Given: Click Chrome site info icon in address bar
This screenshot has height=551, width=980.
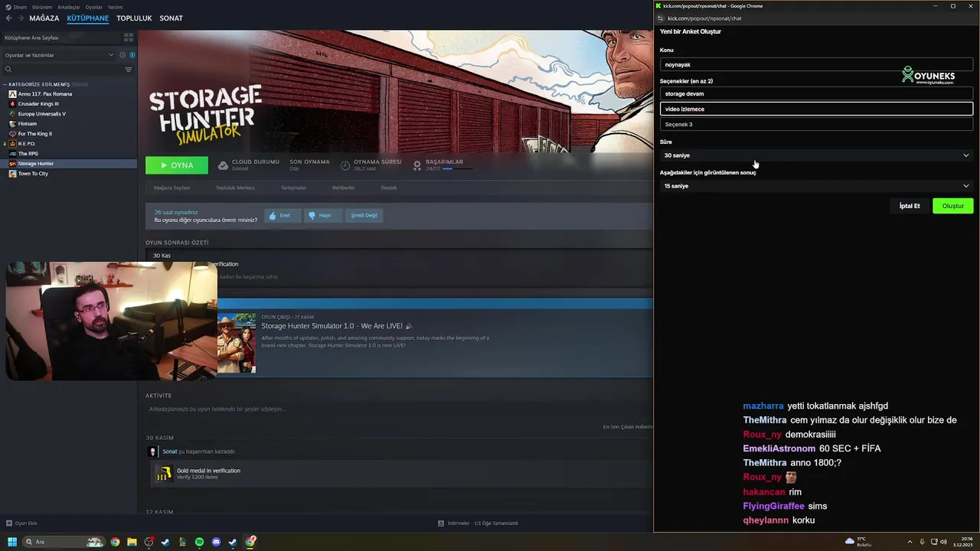Looking at the screenshot, I should click(661, 18).
